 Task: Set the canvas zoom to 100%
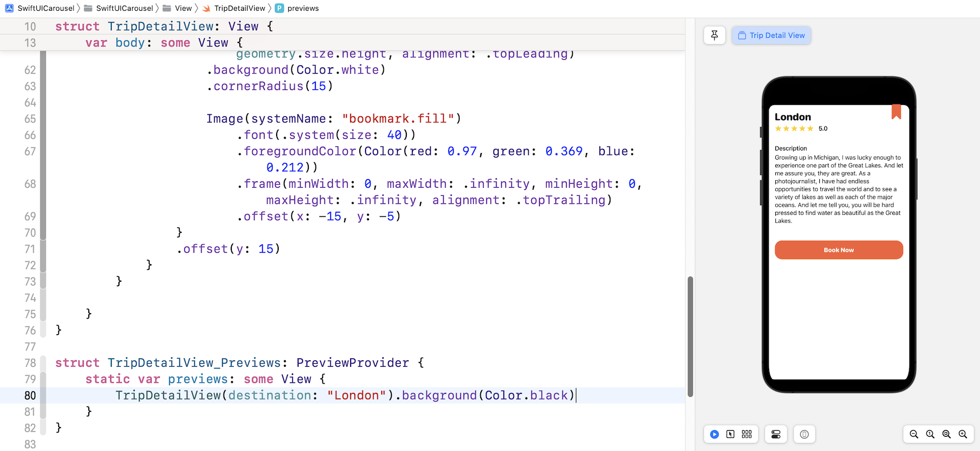pyautogui.click(x=930, y=434)
